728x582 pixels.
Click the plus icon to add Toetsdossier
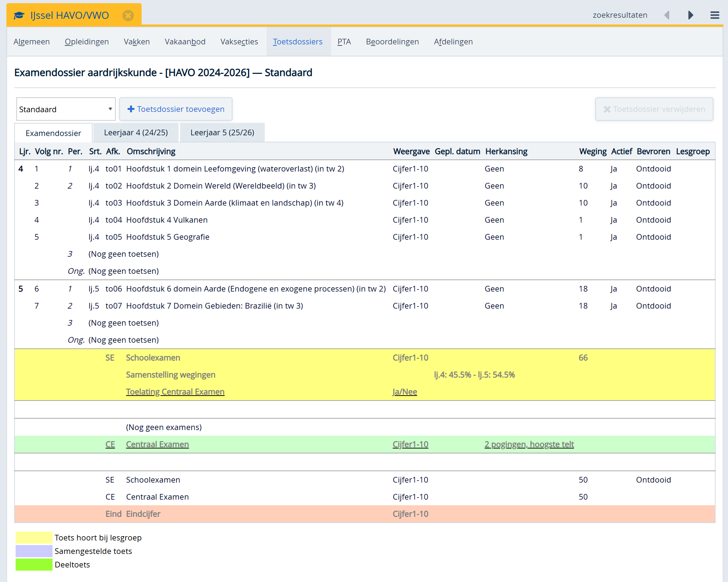(x=131, y=109)
